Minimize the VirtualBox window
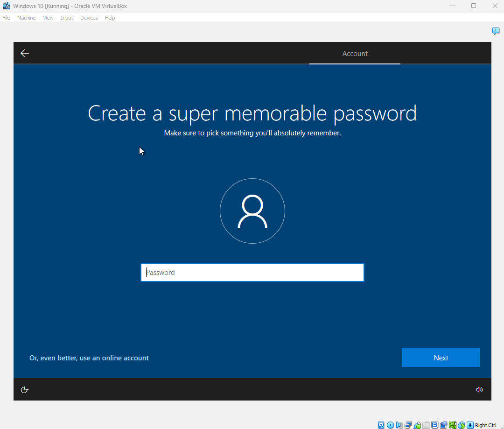The image size is (504, 429). [453, 6]
